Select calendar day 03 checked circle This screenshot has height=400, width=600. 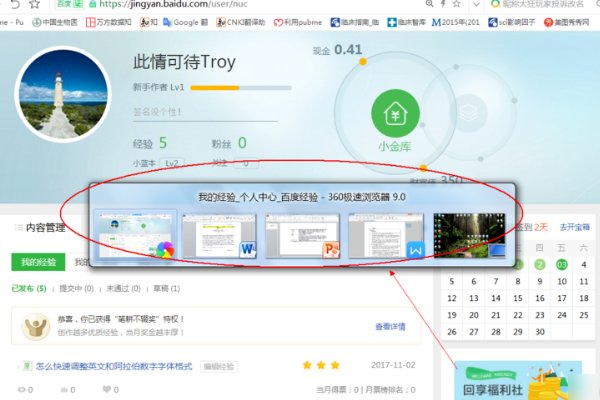(x=562, y=264)
